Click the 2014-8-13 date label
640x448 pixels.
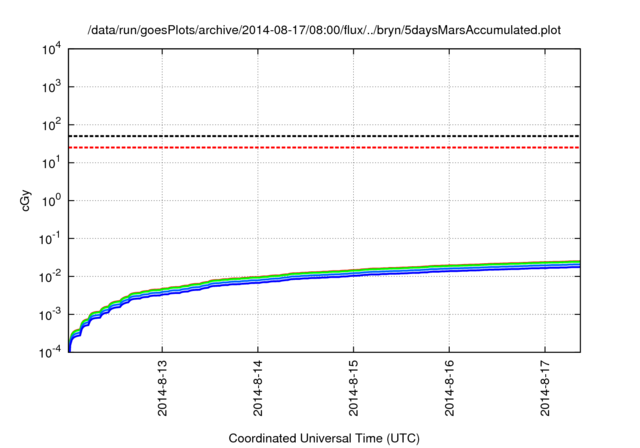tap(162, 388)
